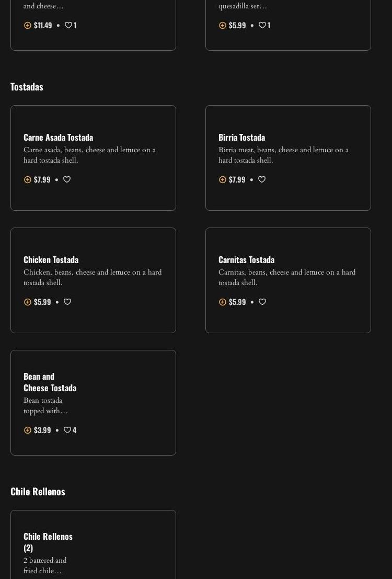Add Chicken Tostada with plus icon
The image size is (392, 579).
(28, 302)
